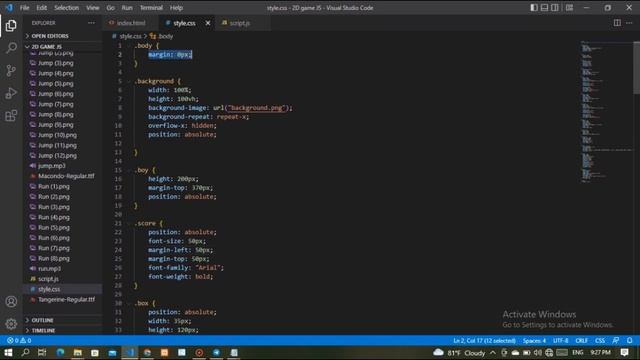Change indentation via Spaces: 4
Viewport: 640px width, 360px height.
click(534, 340)
